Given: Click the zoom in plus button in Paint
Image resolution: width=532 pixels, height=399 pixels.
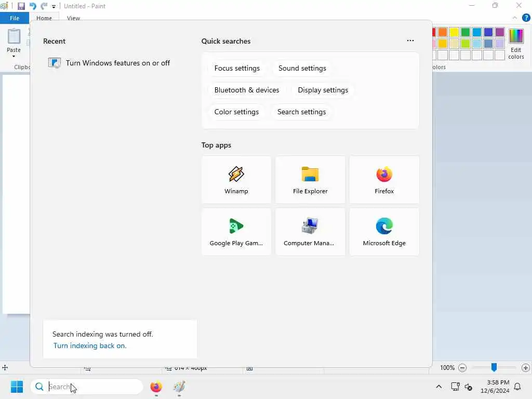Looking at the screenshot, I should 526,368.
